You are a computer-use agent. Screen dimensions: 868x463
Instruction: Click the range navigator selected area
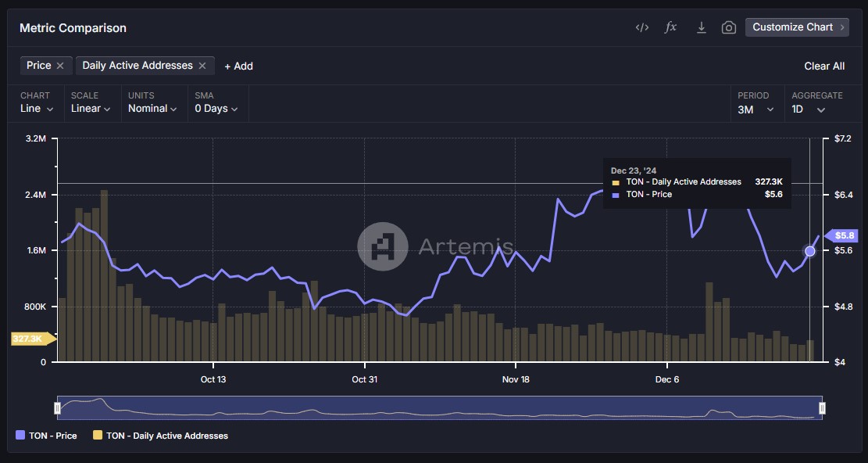pyautogui.click(x=440, y=407)
